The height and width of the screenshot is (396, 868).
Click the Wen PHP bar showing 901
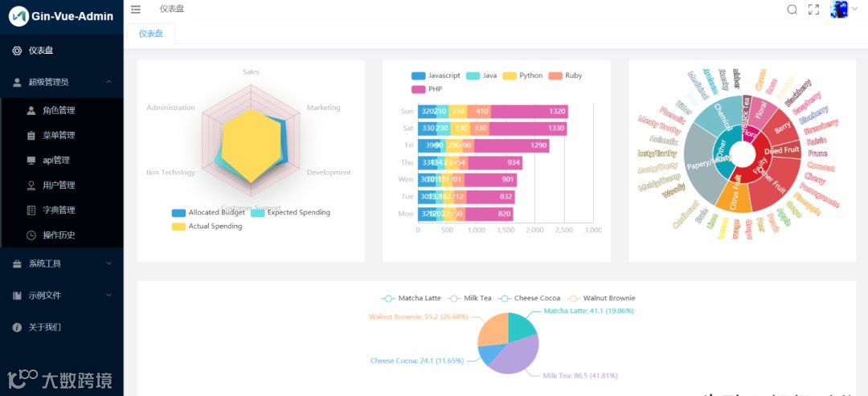pyautogui.click(x=490, y=180)
